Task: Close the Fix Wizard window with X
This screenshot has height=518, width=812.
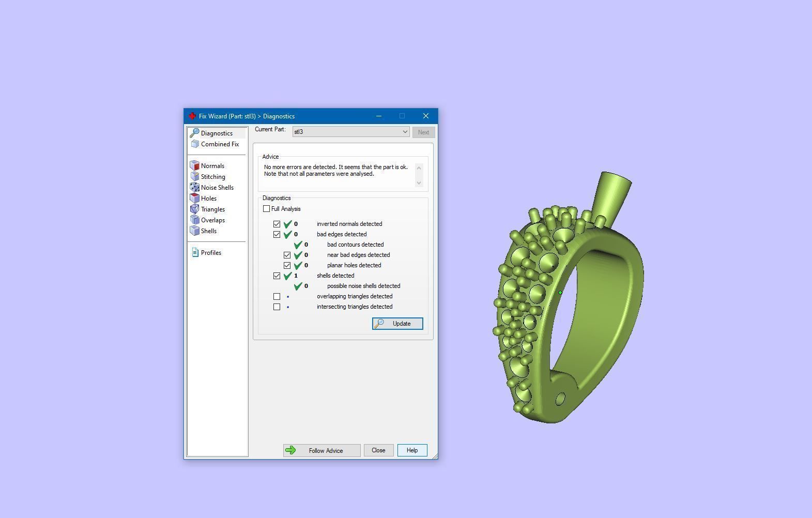Action: 425,116
